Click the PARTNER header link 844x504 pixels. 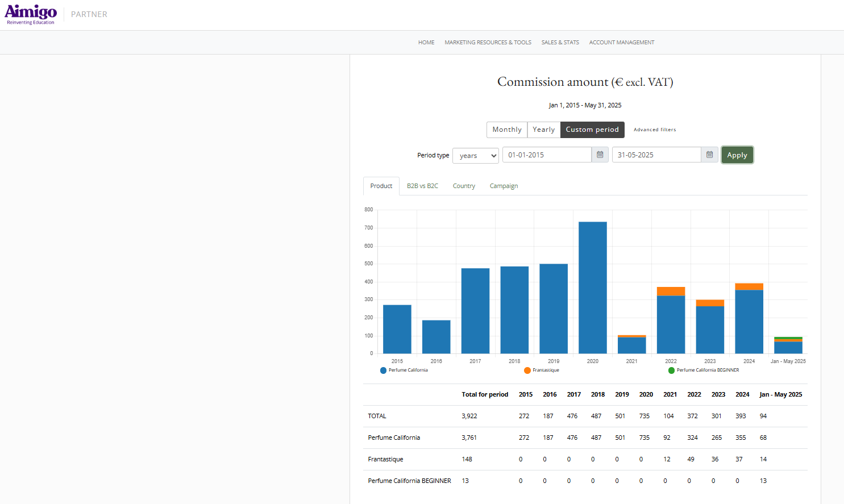click(x=89, y=14)
